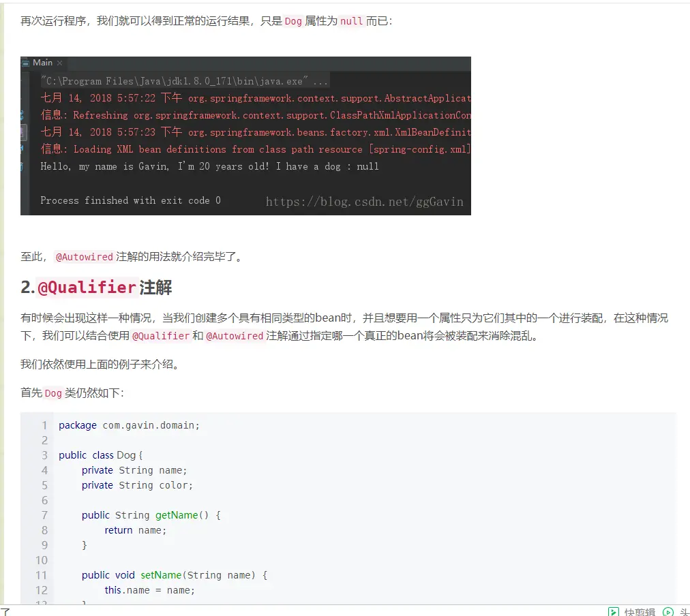This screenshot has width=690, height=616.
Task: Click line number 6 in code block
Action: pyautogui.click(x=44, y=500)
